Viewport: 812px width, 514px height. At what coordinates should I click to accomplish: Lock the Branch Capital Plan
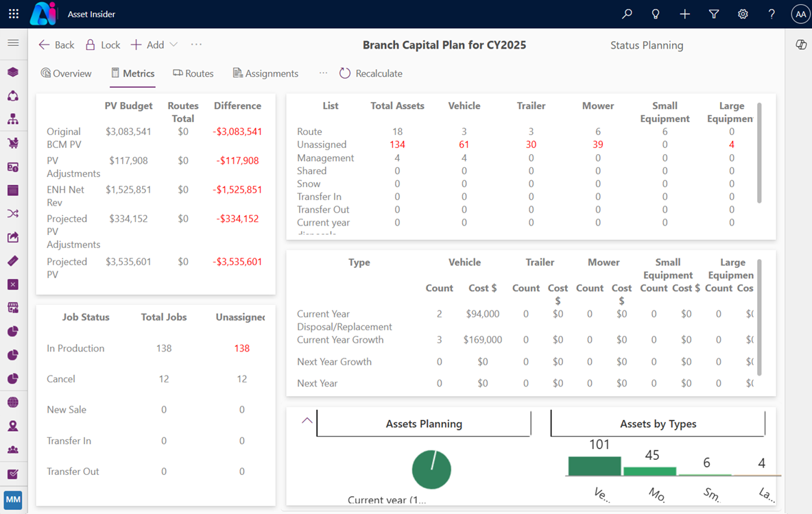102,44
